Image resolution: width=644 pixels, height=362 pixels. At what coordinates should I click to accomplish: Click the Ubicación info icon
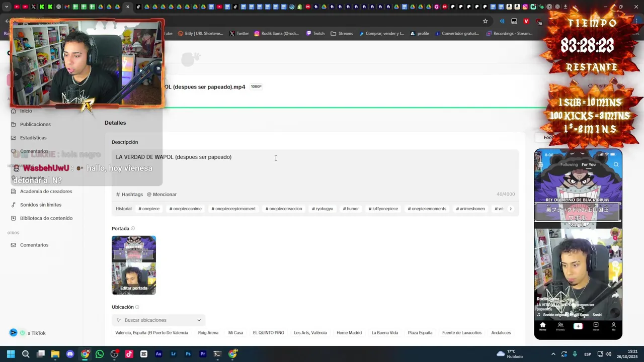pyautogui.click(x=137, y=307)
